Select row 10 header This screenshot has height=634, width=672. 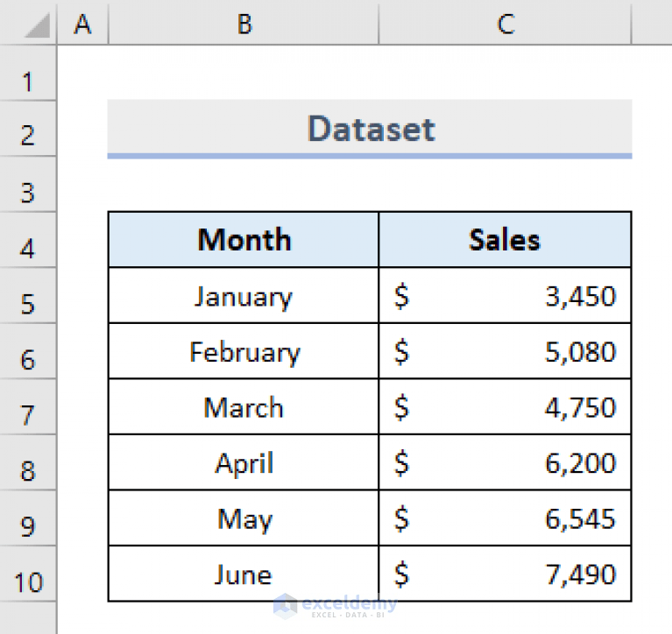[x=28, y=574]
